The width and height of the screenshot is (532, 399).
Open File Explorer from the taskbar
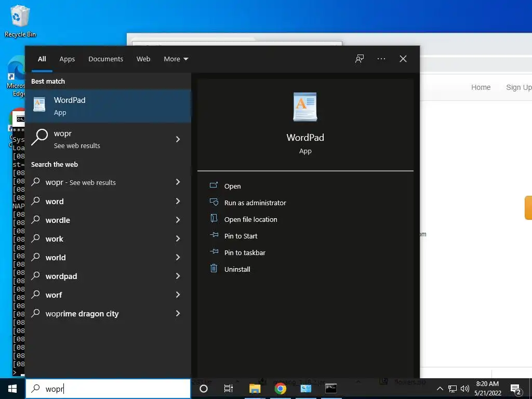pos(255,389)
